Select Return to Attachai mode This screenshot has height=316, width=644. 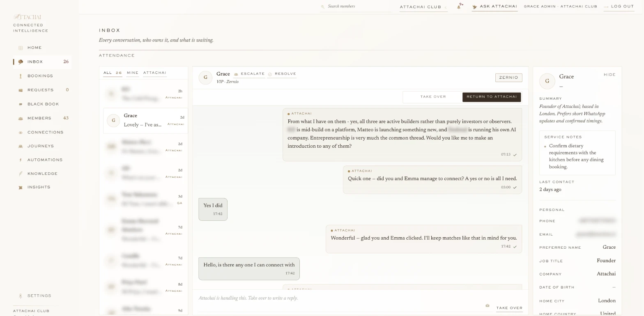pyautogui.click(x=492, y=97)
